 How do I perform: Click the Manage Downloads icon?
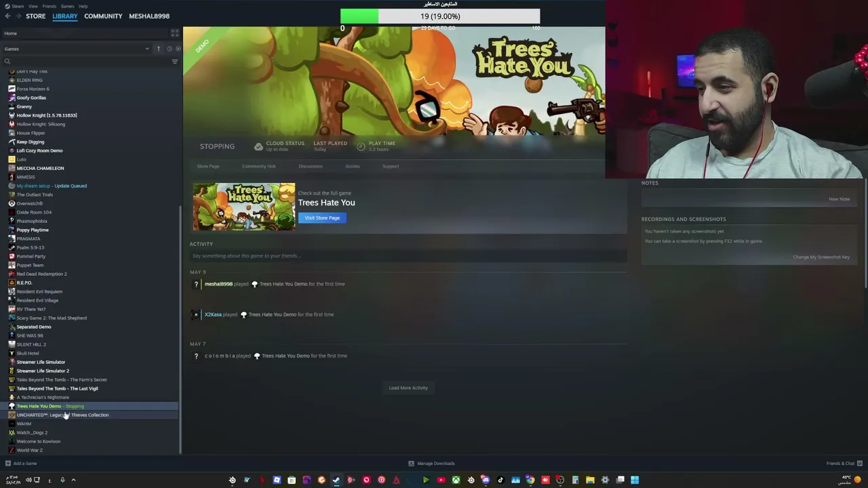pos(411,464)
